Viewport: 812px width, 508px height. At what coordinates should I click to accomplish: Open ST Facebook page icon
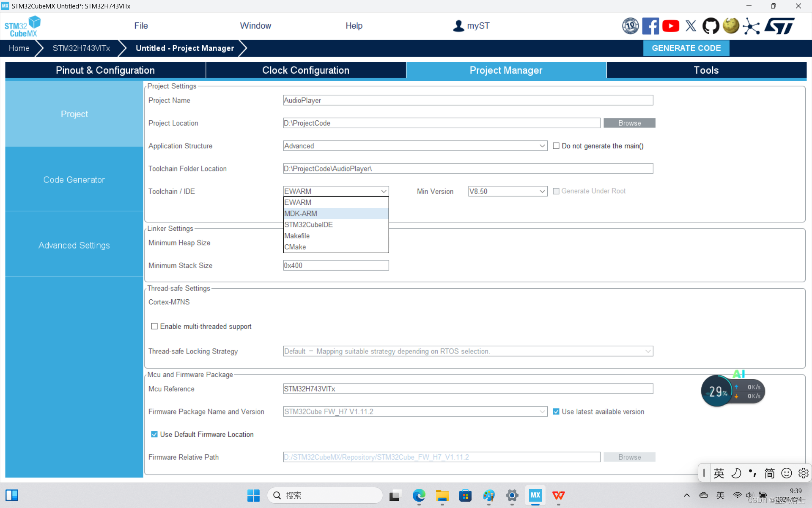[650, 26]
